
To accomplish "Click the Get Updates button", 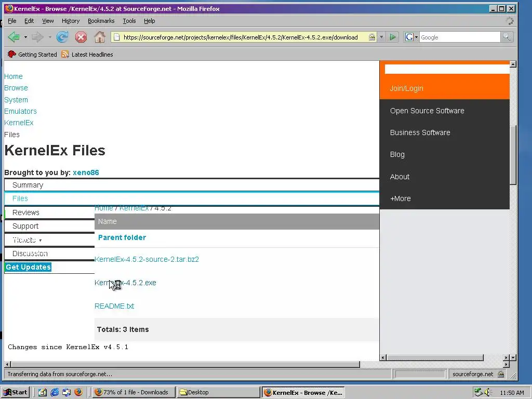I will pos(28,267).
